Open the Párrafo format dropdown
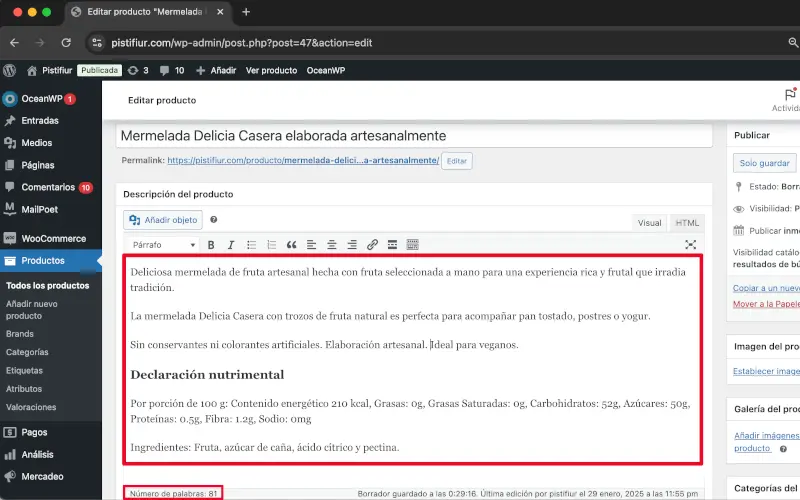Viewport: 800px width, 500px height. (x=163, y=245)
